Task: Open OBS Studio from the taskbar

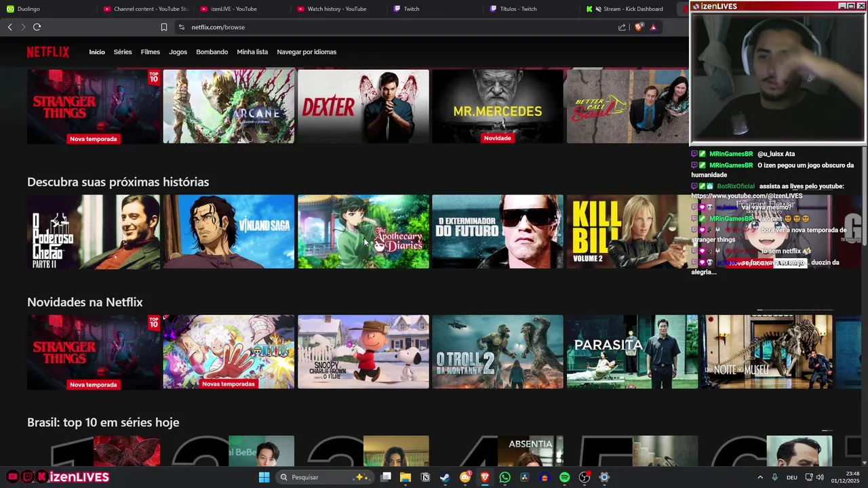Action: (x=585, y=477)
